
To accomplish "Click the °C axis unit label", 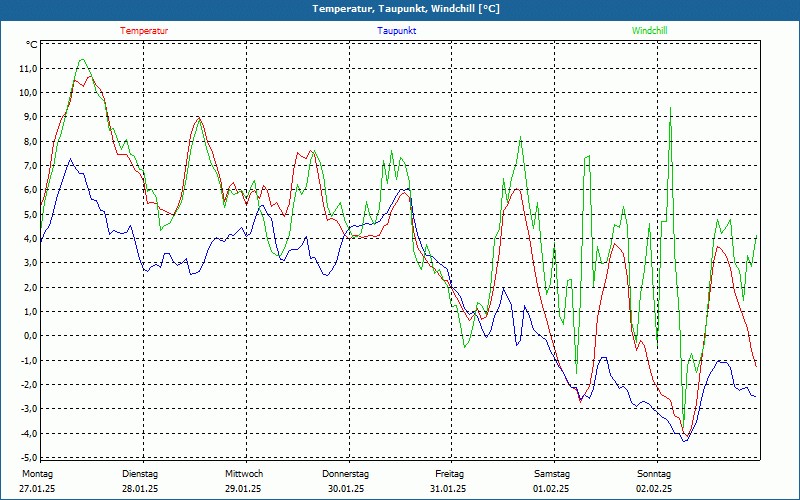I will pos(32,45).
